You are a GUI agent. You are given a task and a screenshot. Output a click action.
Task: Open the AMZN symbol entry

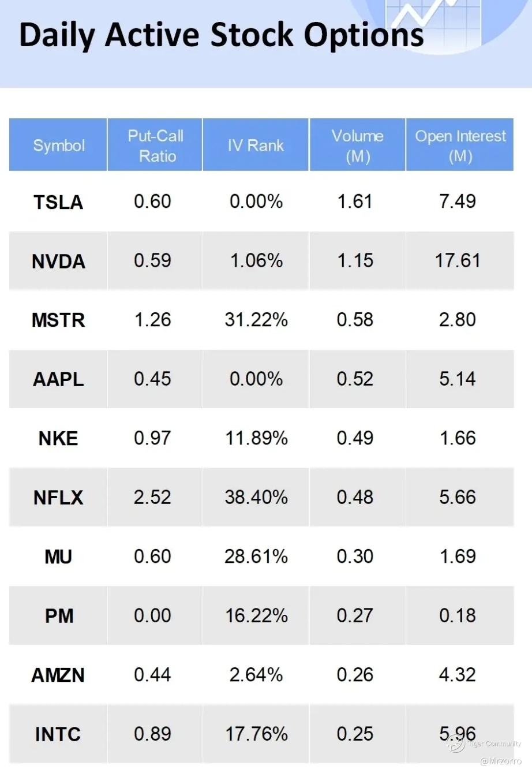[x=58, y=675]
